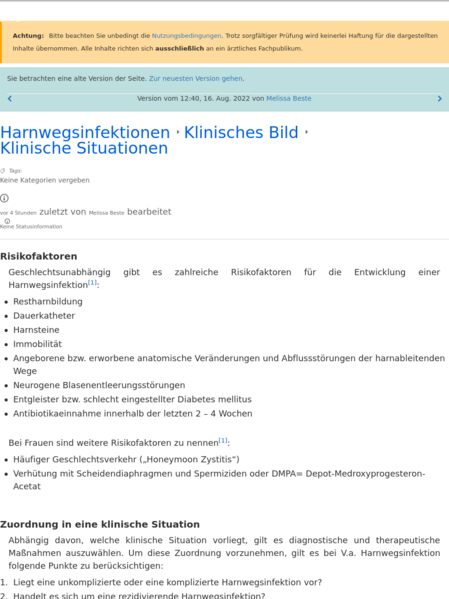Click small status info icon above Keine Statusinformation
Image resolution: width=449 pixels, height=599 pixels.
pos(7,221)
